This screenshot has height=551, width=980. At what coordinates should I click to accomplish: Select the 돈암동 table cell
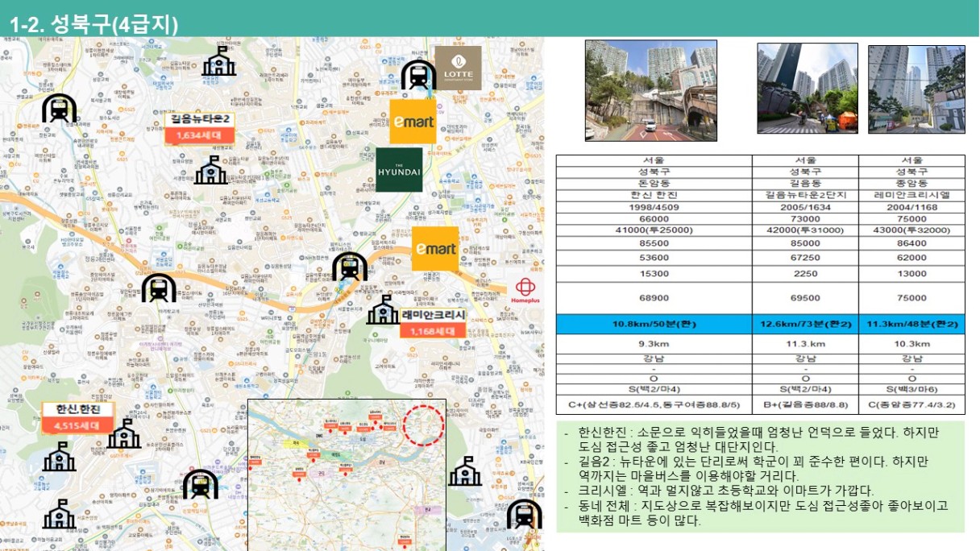coord(654,183)
